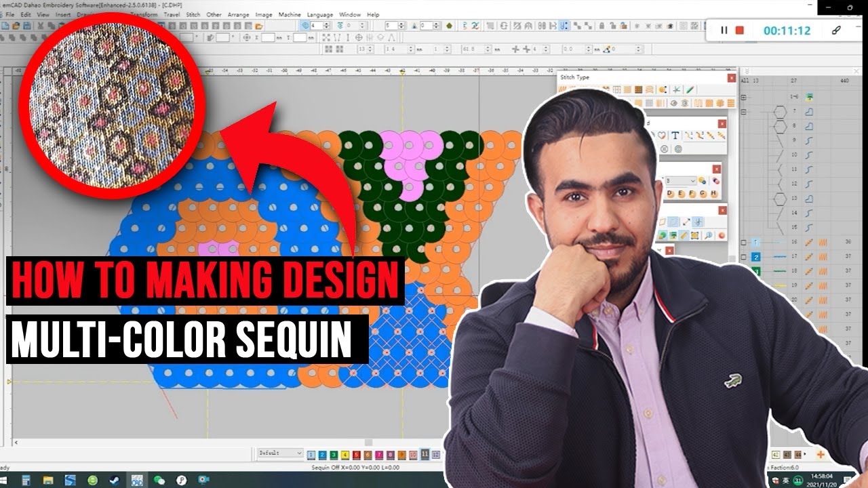Open the Arrange menu
868x488 pixels.
238,14
